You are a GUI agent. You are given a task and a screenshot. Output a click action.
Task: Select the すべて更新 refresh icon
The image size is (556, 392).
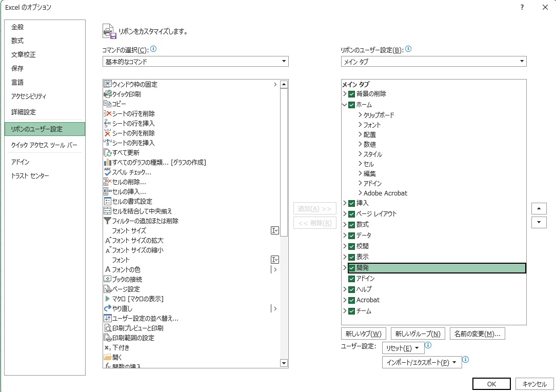(107, 152)
